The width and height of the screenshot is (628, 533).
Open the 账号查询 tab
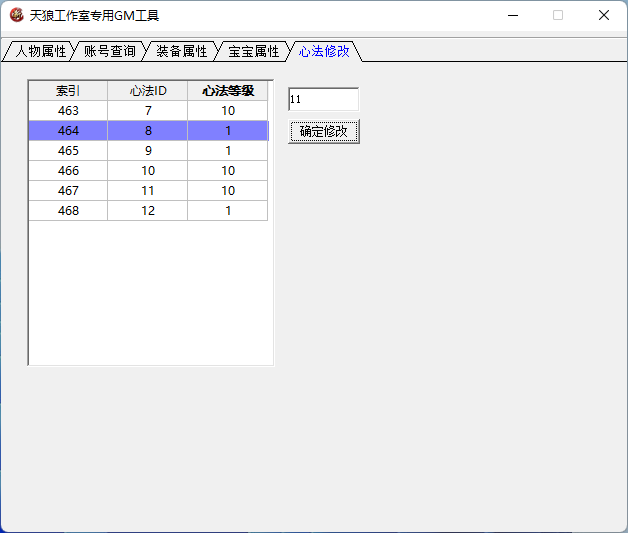(x=109, y=51)
